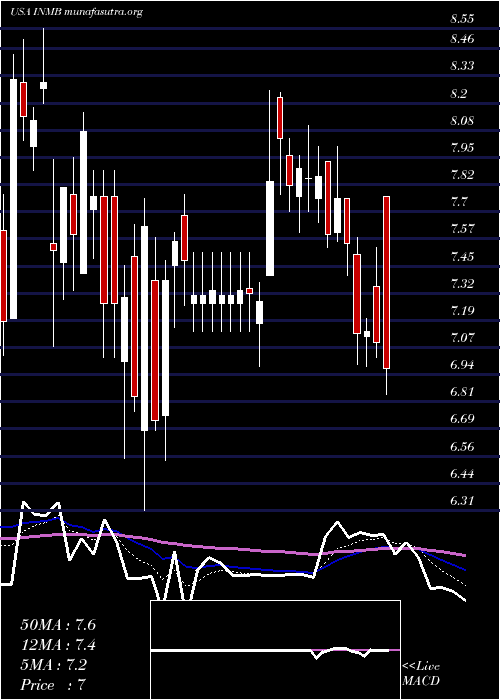This screenshot has width=500, height=700.
Task: Click the 7.57 price axis label
Action: pos(462,229)
